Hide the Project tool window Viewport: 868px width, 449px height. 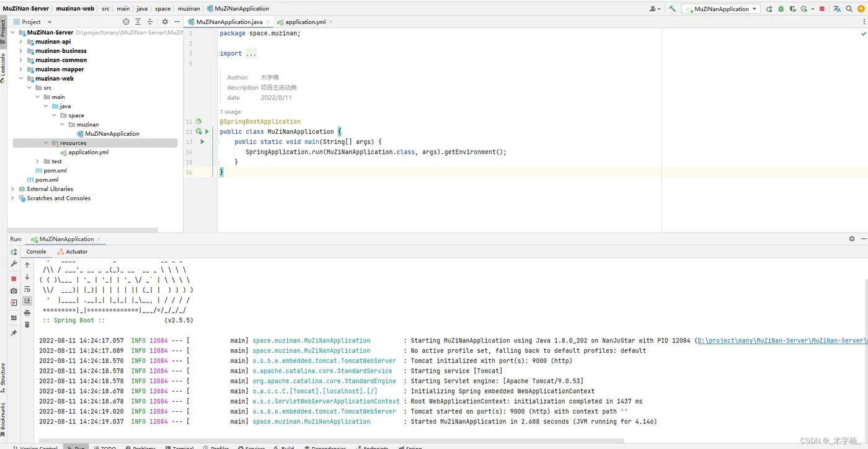point(175,22)
